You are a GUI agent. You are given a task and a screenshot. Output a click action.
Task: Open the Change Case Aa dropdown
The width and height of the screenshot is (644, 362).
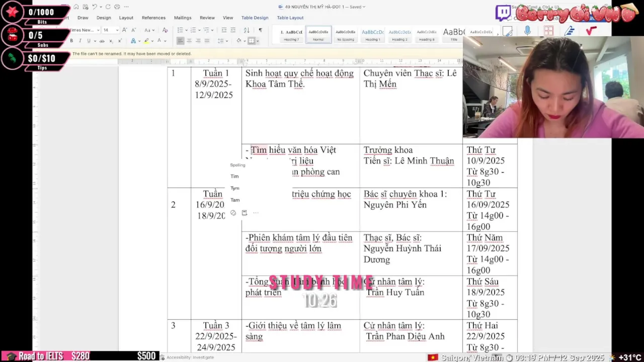[x=149, y=30]
